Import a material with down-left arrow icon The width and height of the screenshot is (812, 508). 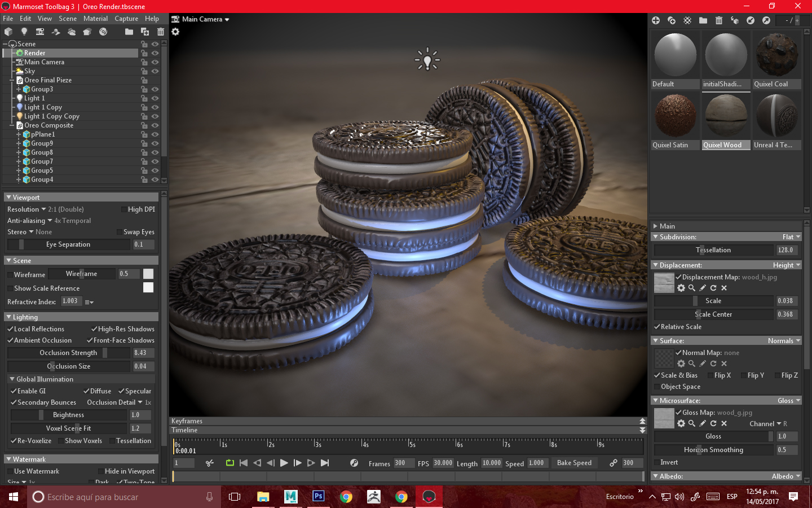click(x=751, y=20)
